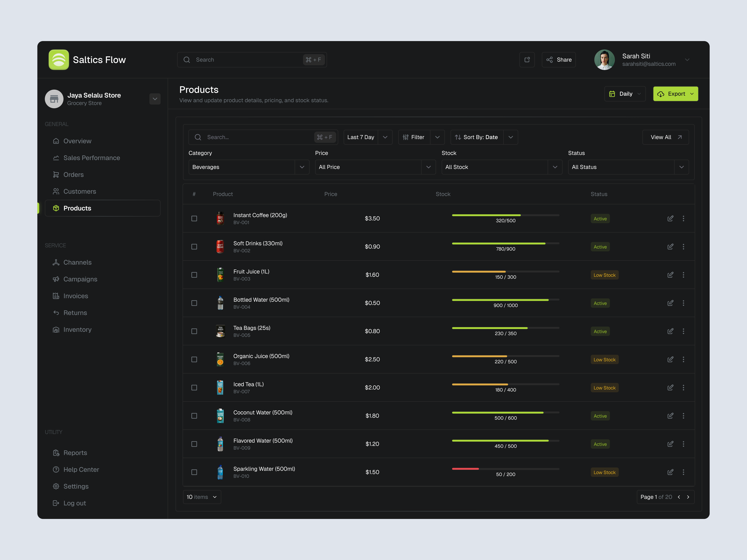The height and width of the screenshot is (560, 747).
Task: Open the Settings menu entry
Action: (76, 486)
